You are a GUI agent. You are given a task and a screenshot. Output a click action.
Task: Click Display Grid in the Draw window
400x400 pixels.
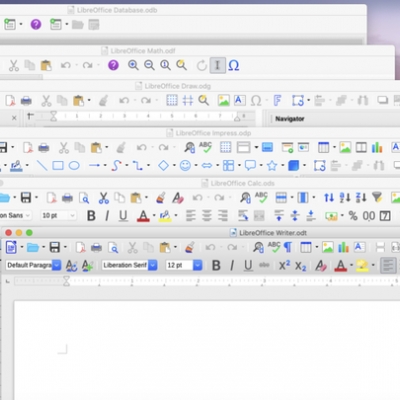click(172, 100)
